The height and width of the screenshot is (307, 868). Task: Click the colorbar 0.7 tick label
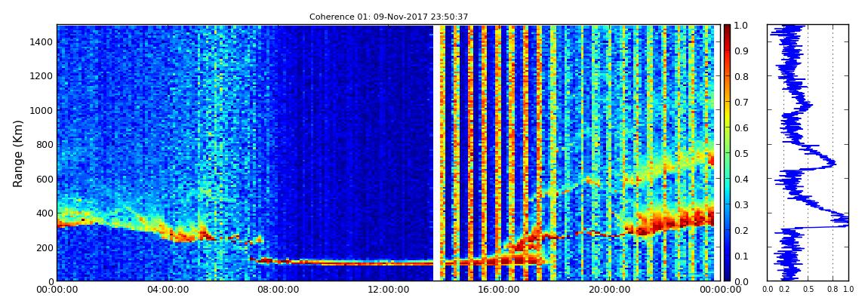click(741, 103)
